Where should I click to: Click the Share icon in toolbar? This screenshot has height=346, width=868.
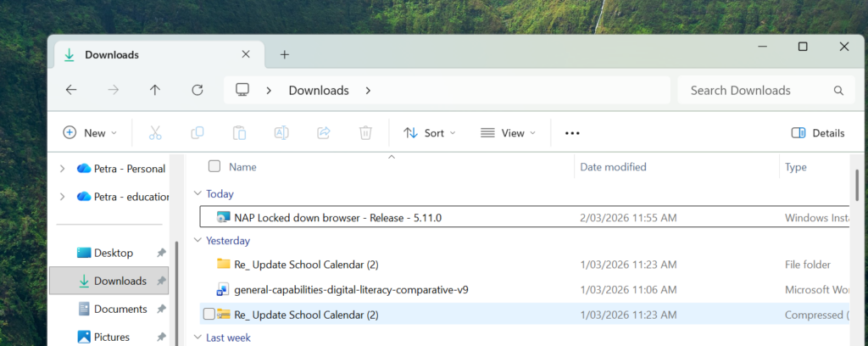pos(323,132)
